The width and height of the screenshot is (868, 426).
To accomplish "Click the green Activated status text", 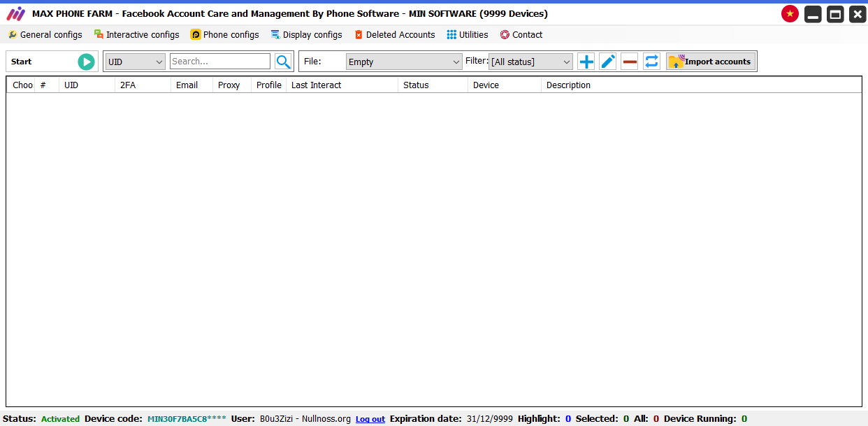I will coord(60,419).
